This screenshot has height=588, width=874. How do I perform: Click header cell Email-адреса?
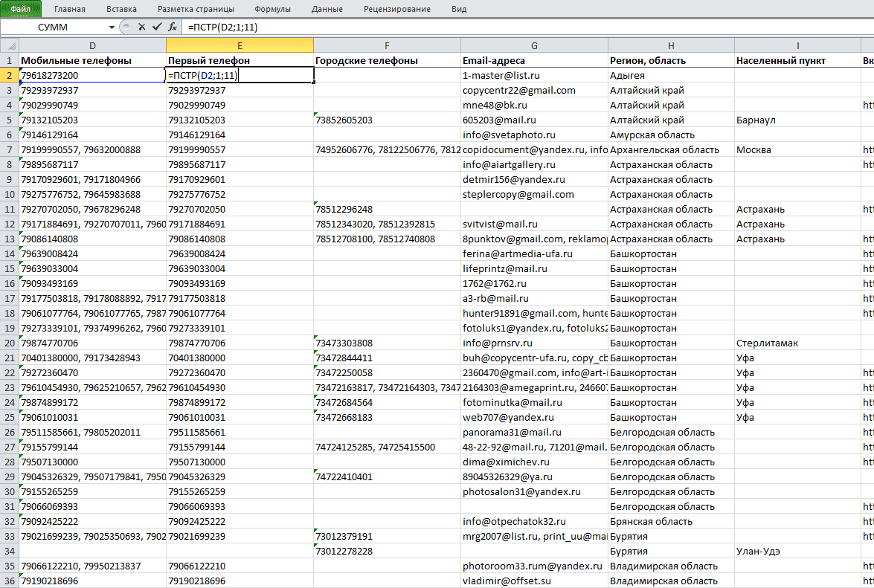pyautogui.click(x=534, y=61)
